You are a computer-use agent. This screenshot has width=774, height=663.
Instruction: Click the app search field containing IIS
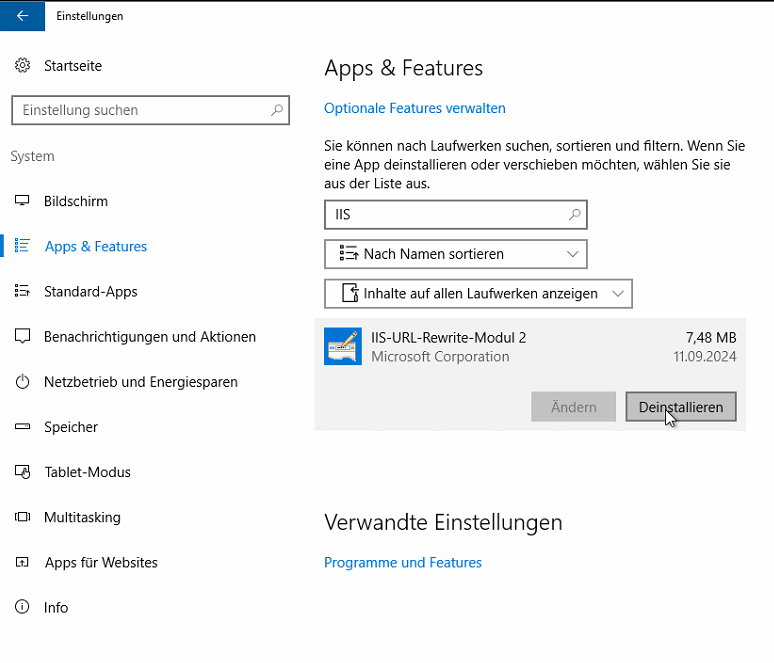(x=456, y=214)
